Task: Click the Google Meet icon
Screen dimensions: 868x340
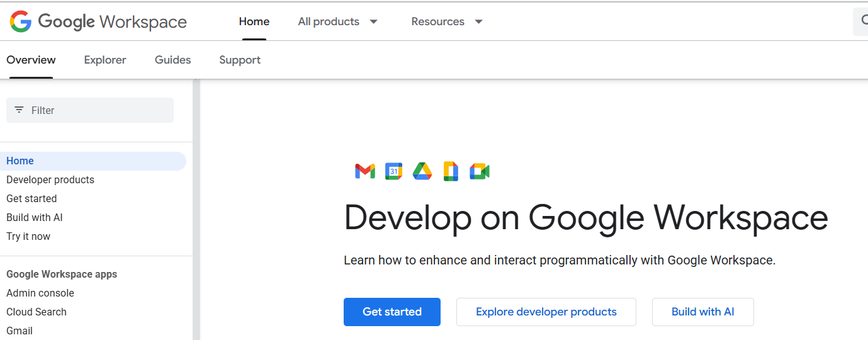Action: [x=480, y=171]
